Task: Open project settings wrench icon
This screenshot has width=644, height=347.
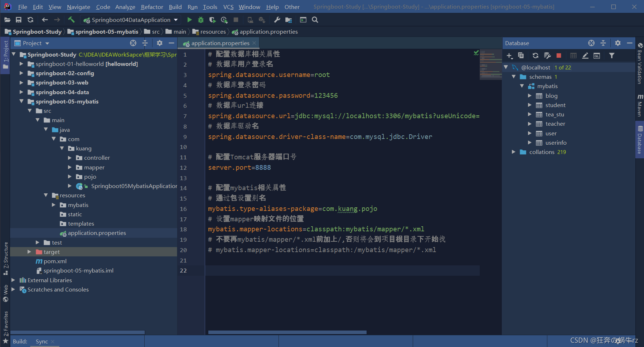Action: [277, 20]
